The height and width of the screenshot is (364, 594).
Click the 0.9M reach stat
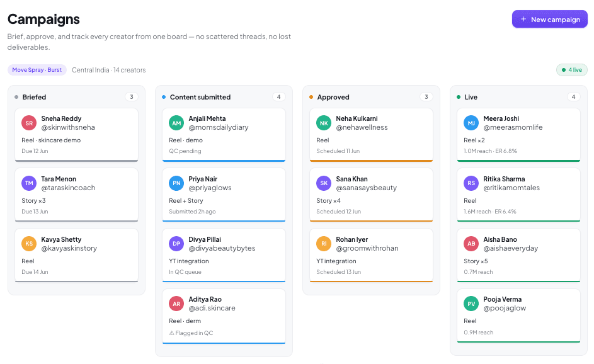[x=479, y=332]
